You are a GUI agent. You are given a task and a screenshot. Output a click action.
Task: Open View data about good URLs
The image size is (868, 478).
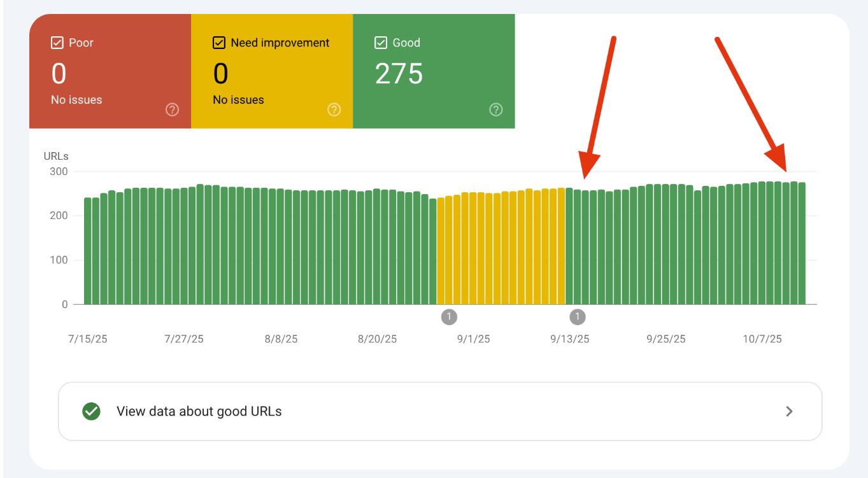440,411
